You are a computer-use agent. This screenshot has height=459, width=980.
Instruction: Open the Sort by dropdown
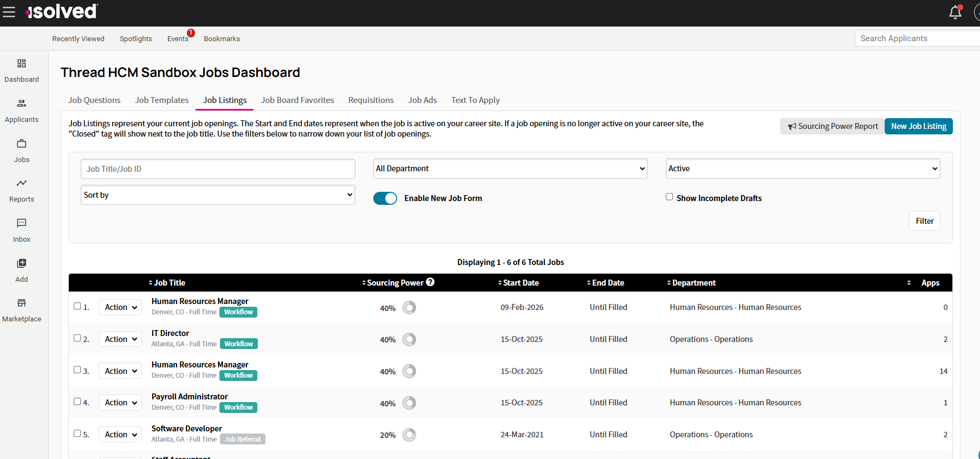click(x=218, y=195)
